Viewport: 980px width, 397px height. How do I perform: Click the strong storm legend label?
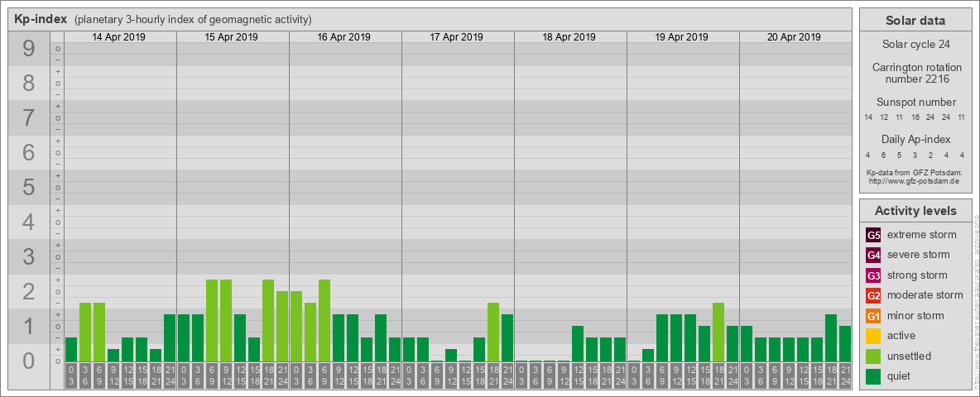pyautogui.click(x=917, y=275)
